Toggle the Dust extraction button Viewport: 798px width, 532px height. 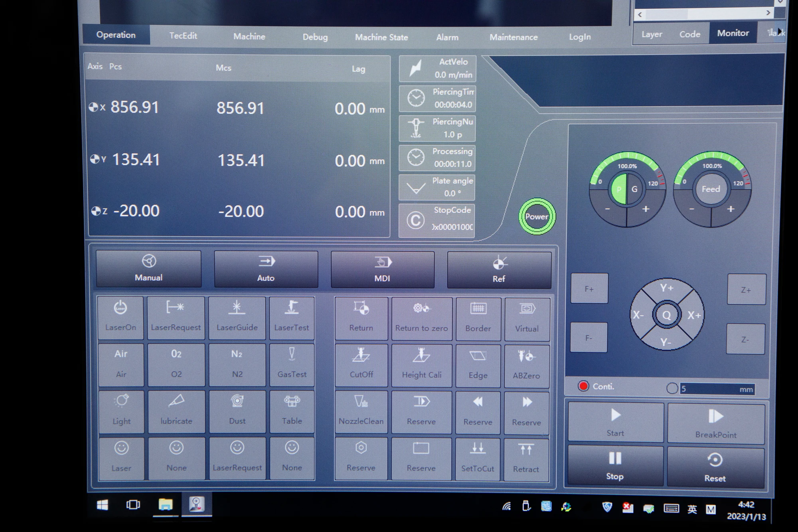[x=237, y=411]
